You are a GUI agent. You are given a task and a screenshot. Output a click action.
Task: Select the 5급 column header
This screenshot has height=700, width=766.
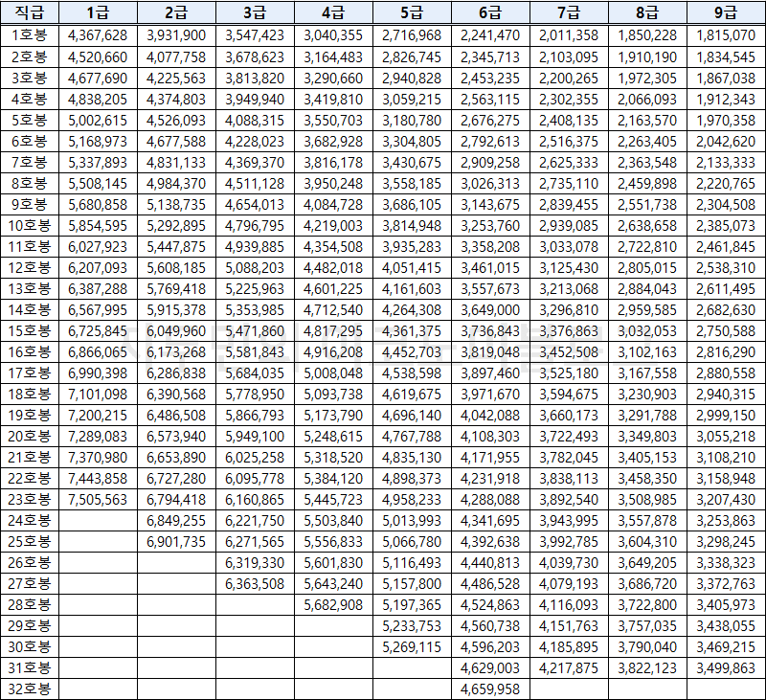tap(412, 12)
